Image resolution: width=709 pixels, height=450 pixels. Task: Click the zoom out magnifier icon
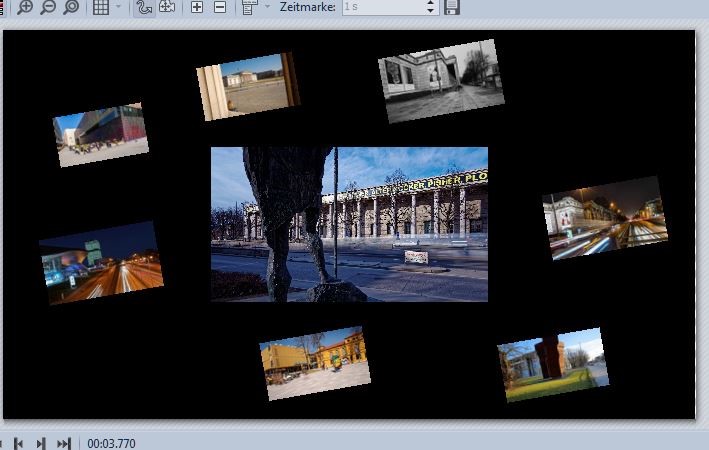coord(48,7)
